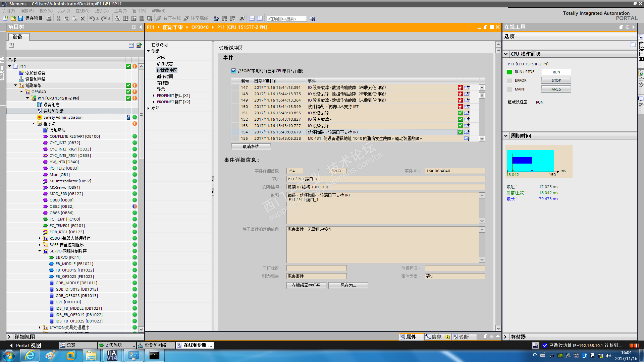Click the project search input field
644x362 pixels.
[x=286, y=19]
